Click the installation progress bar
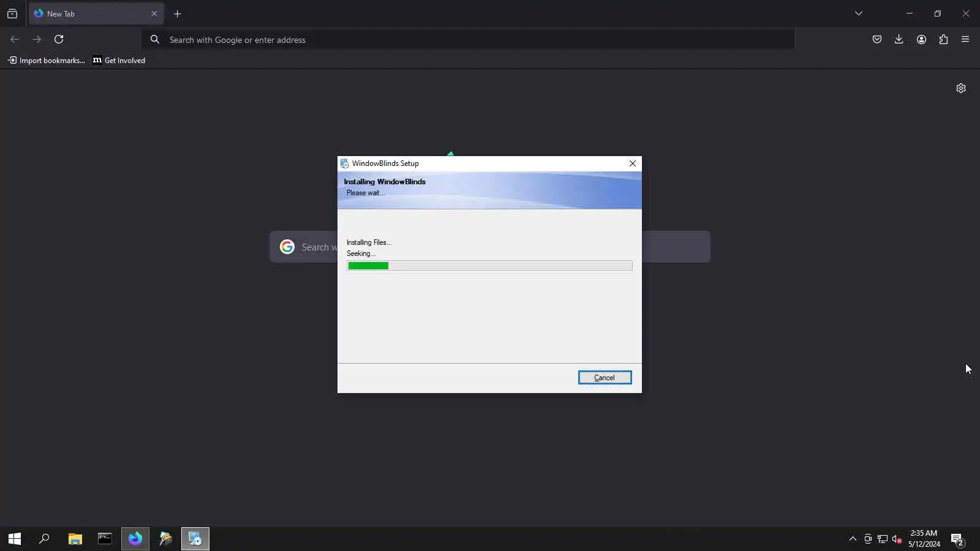The height and width of the screenshot is (551, 980). click(489, 266)
